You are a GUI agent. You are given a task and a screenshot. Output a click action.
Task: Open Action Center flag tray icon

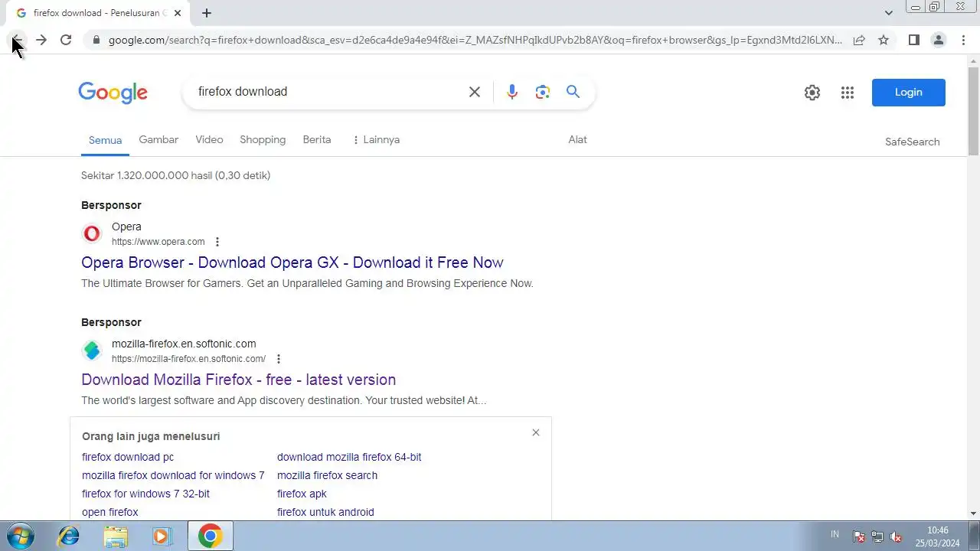coord(859,536)
